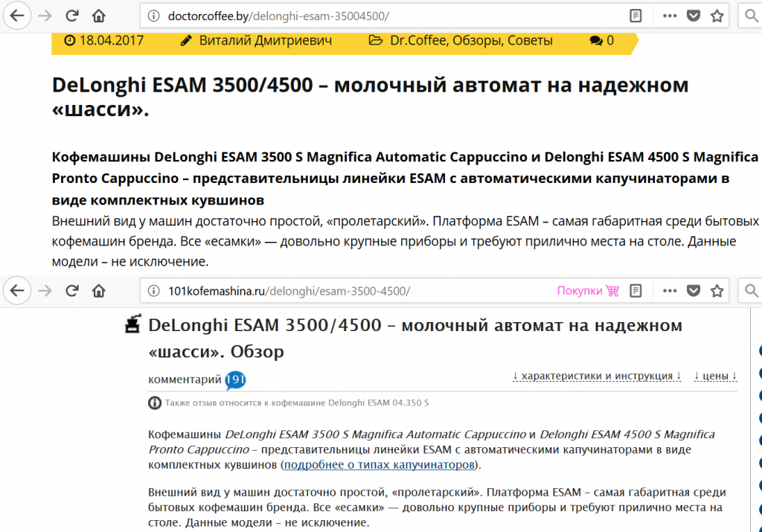Image resolution: width=762 pixels, height=532 pixels.
Task: Click coffee grinder icon beside article title
Action: 132,324
